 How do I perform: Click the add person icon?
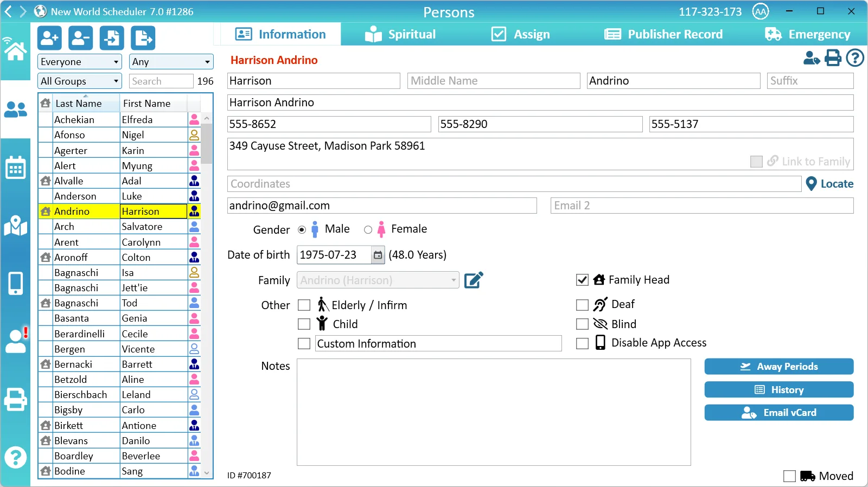(49, 38)
